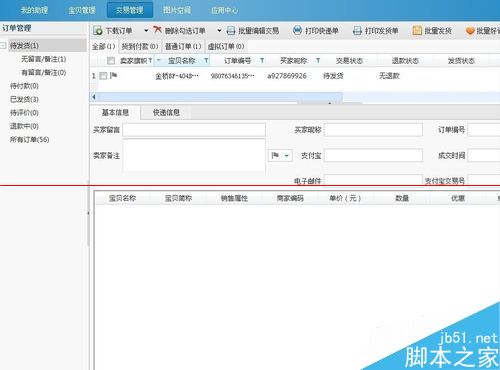Click the 打印发货单 button label
500x370 pixels.
click(x=382, y=31)
